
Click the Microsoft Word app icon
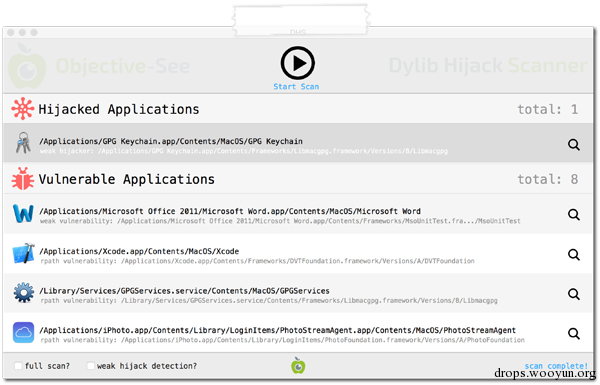[23, 214]
